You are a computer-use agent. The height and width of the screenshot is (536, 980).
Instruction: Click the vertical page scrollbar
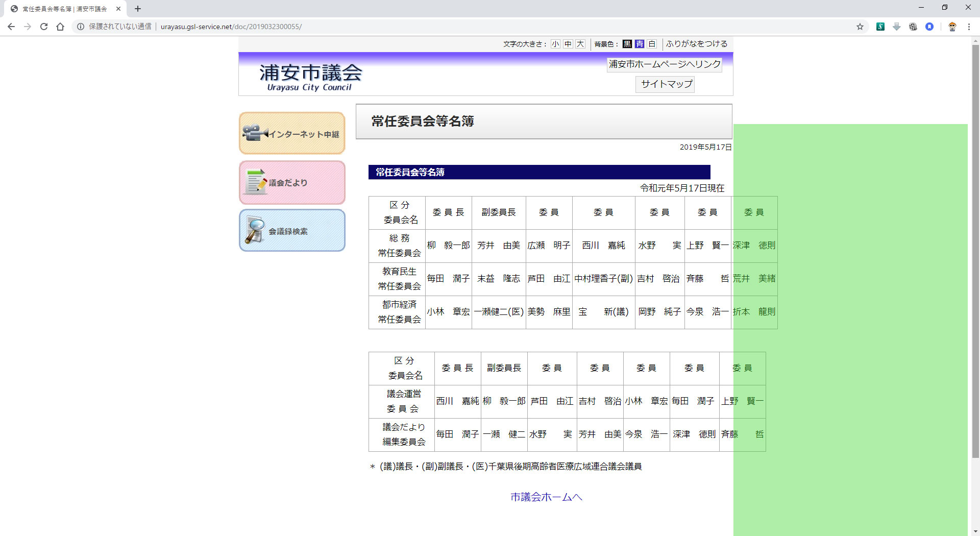tap(975, 250)
